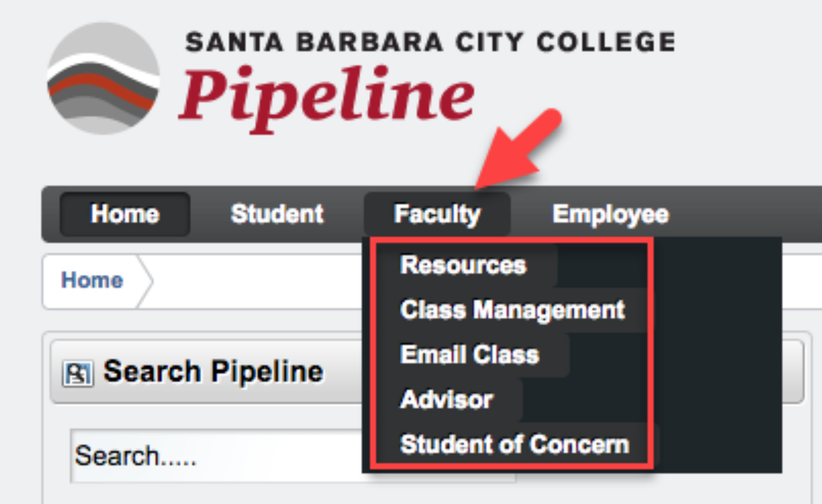Click the Santa Barbara City College round logo
822x504 pixels.
click(103, 79)
